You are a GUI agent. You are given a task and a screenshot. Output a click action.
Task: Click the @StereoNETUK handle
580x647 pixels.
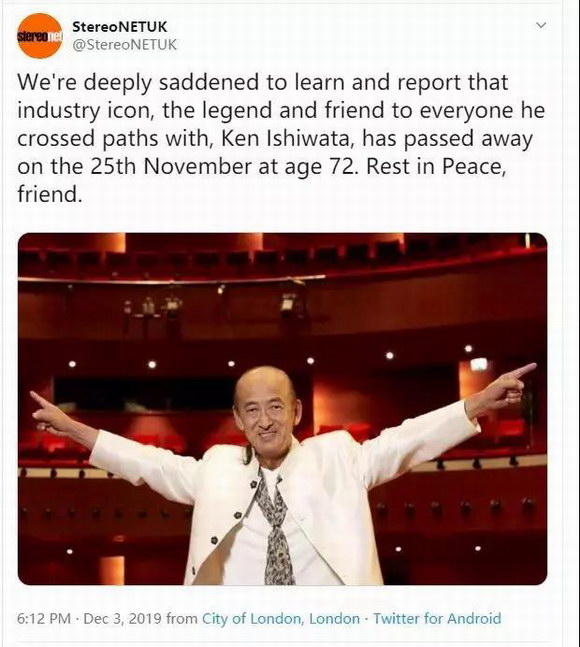(124, 45)
